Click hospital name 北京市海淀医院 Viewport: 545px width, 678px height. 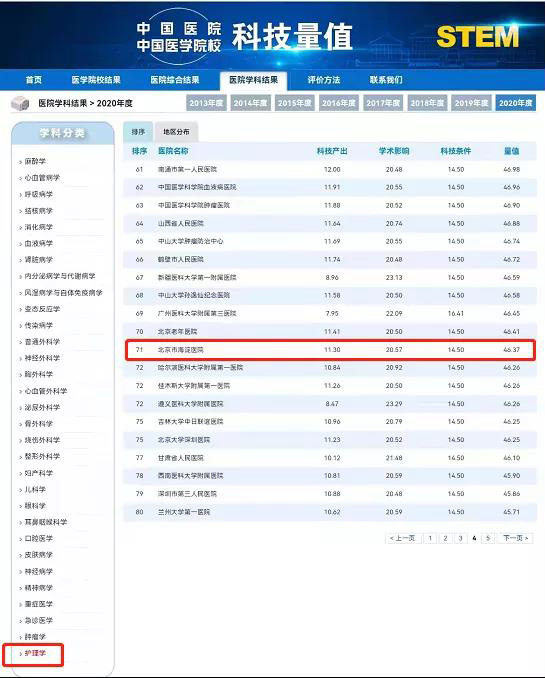point(180,350)
